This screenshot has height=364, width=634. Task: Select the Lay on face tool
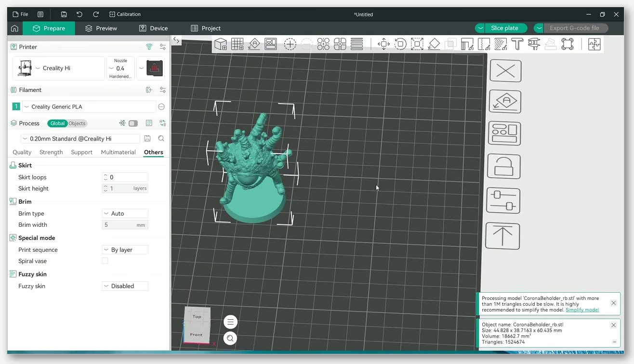[434, 44]
